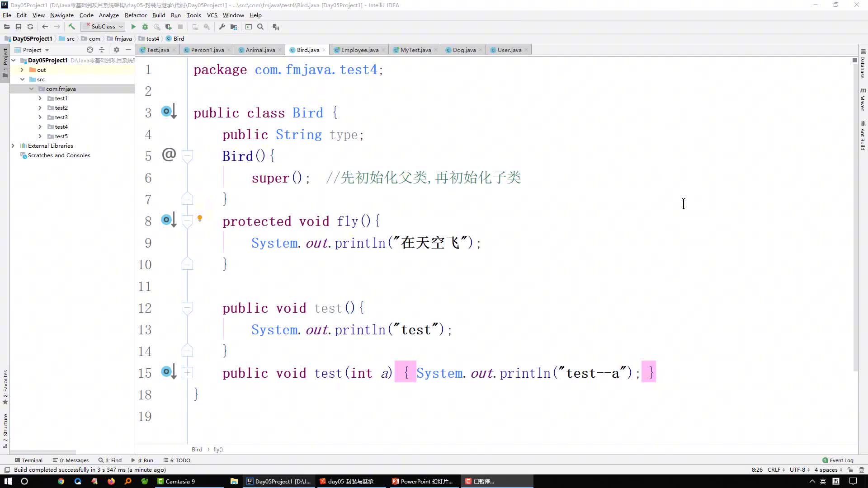Open the Navigate menu
The height and width of the screenshot is (488, 868).
pyautogui.click(x=62, y=15)
